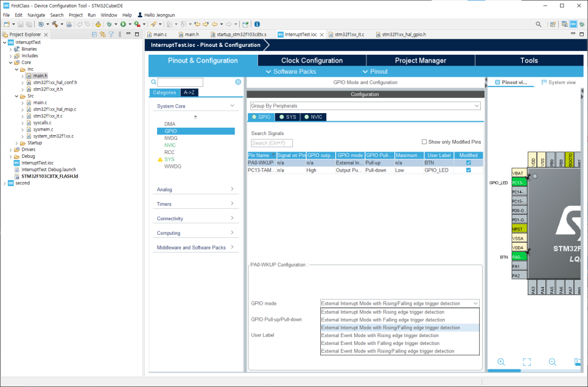The image size is (588, 387).
Task: Switch to the Tools tab
Action: pyautogui.click(x=529, y=60)
